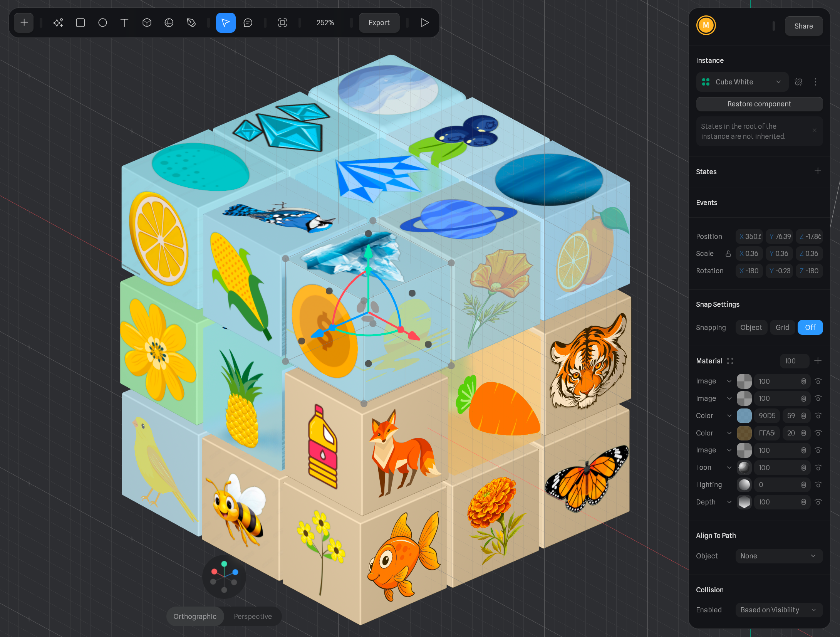Select the 3D cube shape tool

point(147,23)
